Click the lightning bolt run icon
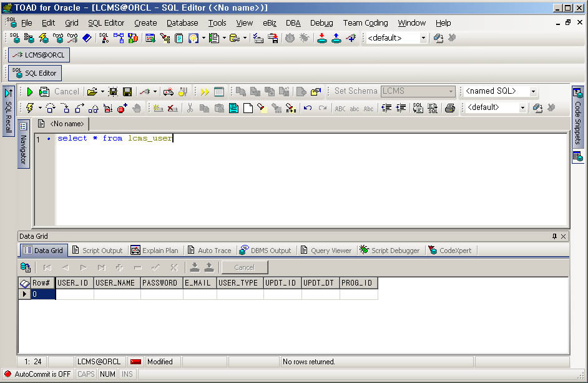Screen dimensions: 588x383 pyautogui.click(x=29, y=108)
